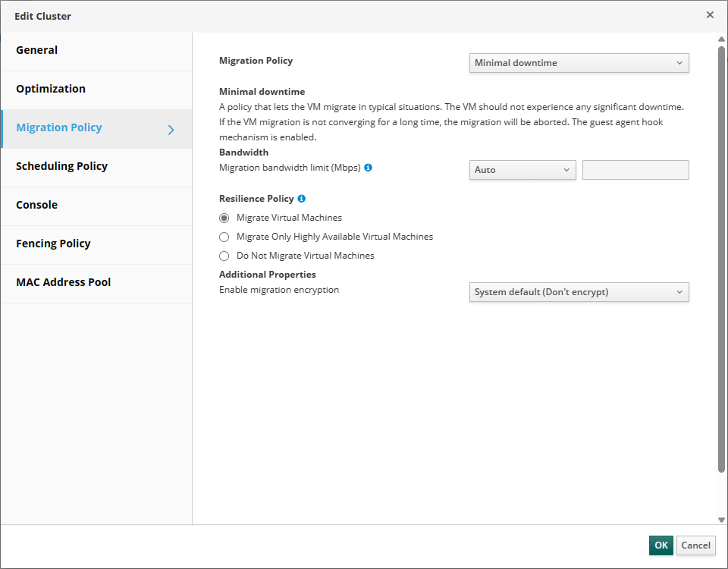
Task: Click the Resilience Policy info icon
Action: (x=301, y=199)
